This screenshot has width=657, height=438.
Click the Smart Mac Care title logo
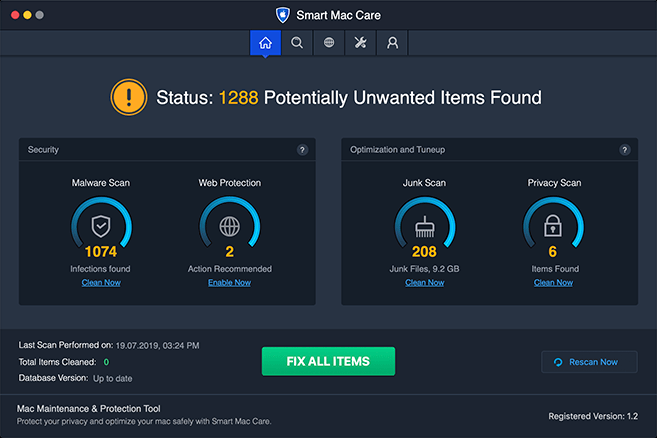tap(283, 15)
